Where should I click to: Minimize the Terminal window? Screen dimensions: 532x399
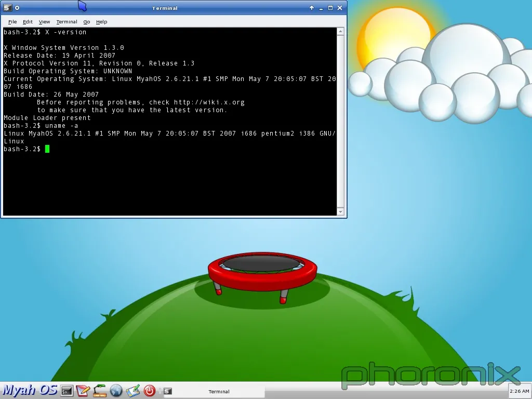[321, 8]
